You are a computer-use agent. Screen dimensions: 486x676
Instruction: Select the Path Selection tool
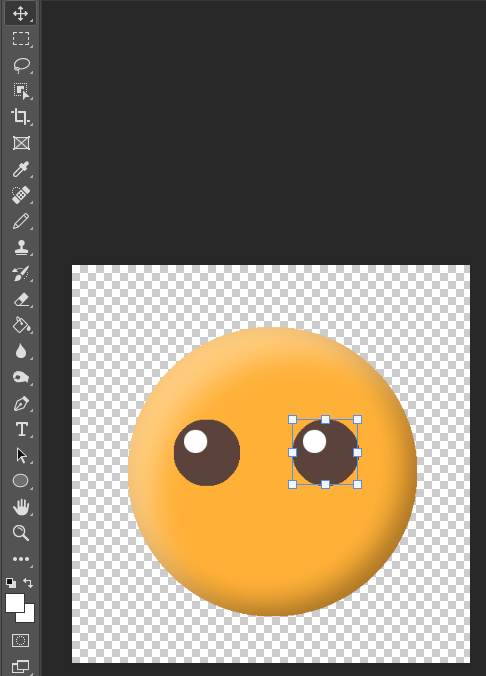20,455
